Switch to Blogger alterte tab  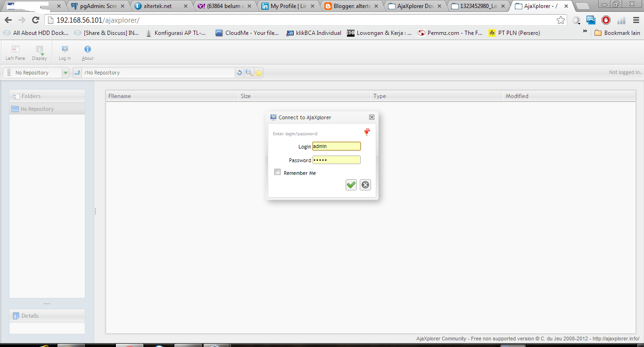(352, 7)
